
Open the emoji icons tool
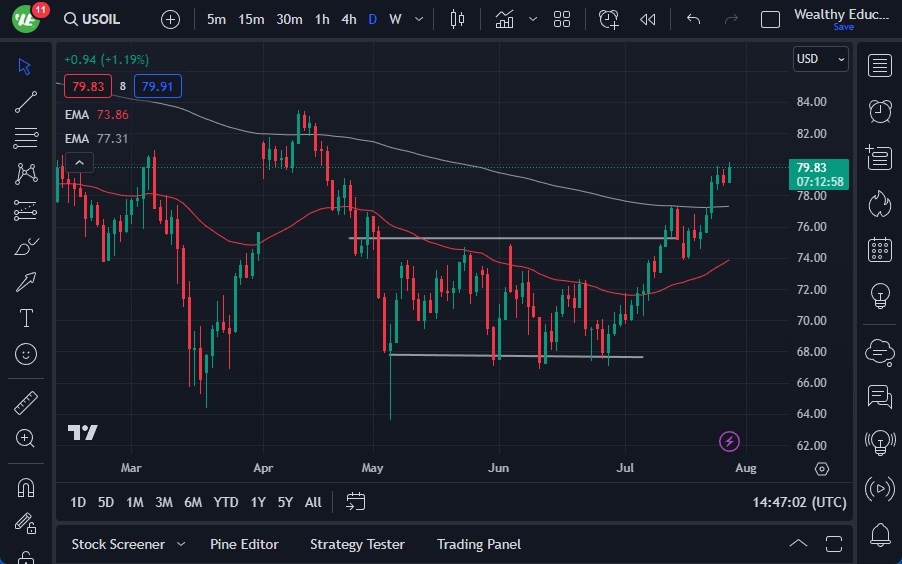point(26,353)
